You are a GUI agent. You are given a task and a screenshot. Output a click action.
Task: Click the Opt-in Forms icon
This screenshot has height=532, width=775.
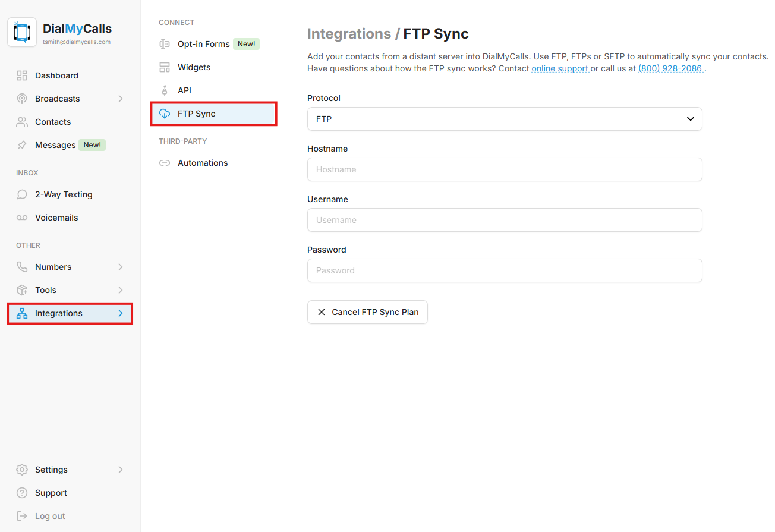tap(165, 44)
